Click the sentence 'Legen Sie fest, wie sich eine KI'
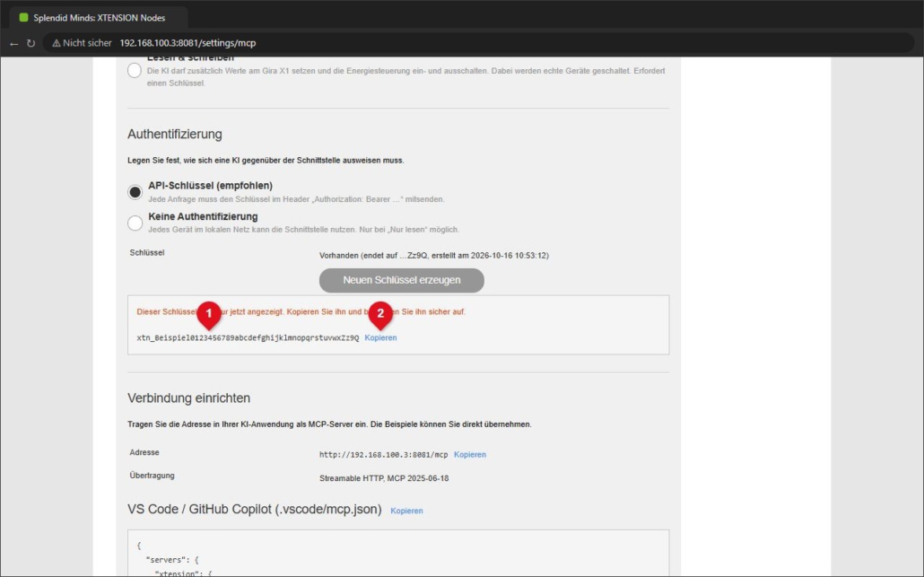 click(x=266, y=161)
